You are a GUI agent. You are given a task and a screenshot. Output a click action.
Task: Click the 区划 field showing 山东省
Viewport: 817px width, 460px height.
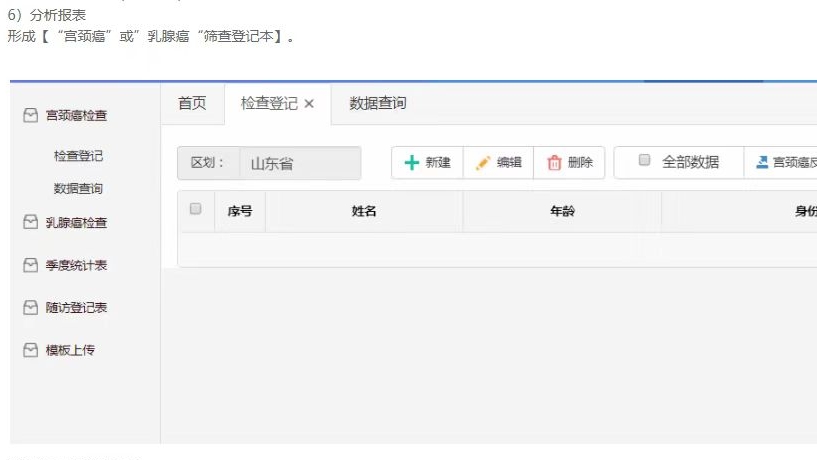[x=299, y=164]
